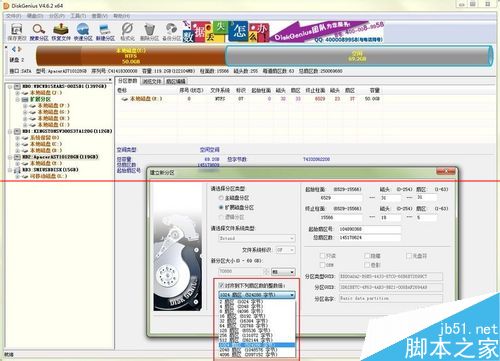Viewport: 500px width, 361px height.
Task: Collapse the HD2 Apacer tree node
Action: 10,157
